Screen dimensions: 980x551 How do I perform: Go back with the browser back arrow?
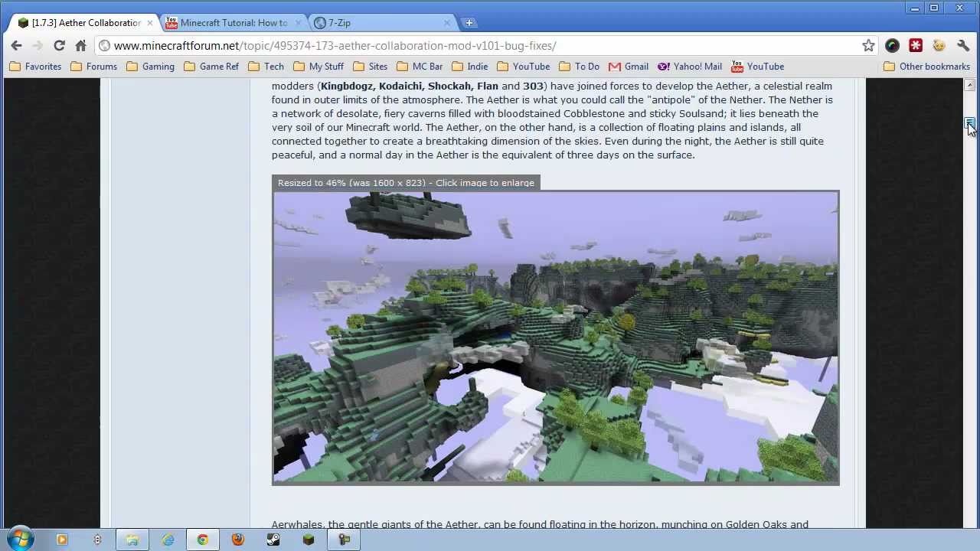(16, 46)
